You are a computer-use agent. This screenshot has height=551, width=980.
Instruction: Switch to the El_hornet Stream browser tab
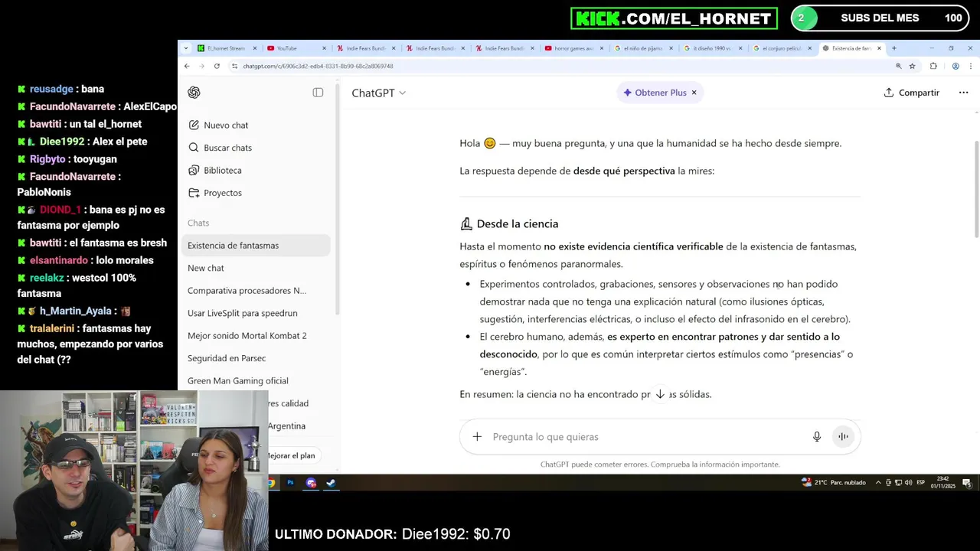pos(226,48)
